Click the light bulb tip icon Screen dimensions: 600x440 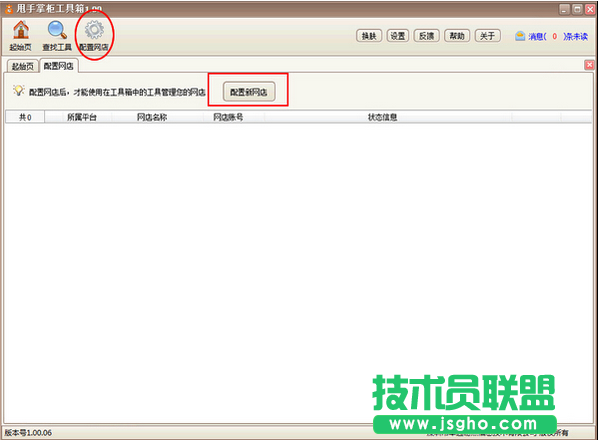[17, 91]
